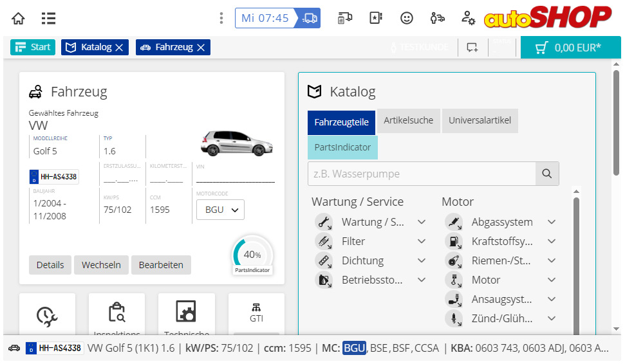Select the PartsIndicator catalog tab
Image resolution: width=625 pixels, height=364 pixels.
click(x=343, y=147)
